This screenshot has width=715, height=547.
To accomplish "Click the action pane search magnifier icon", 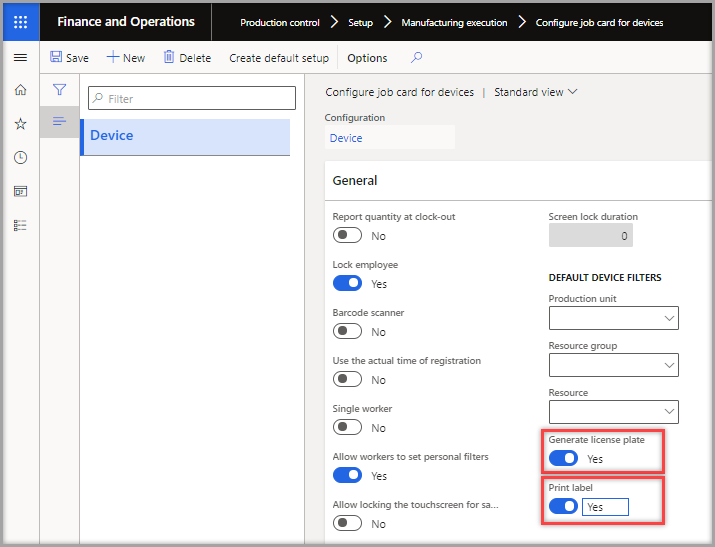I will [416, 57].
